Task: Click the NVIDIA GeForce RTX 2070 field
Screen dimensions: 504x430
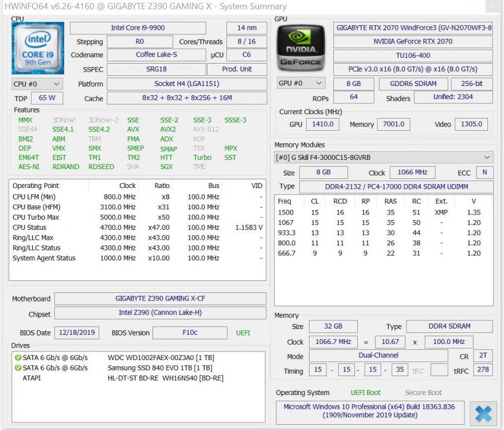Action: 413,41
